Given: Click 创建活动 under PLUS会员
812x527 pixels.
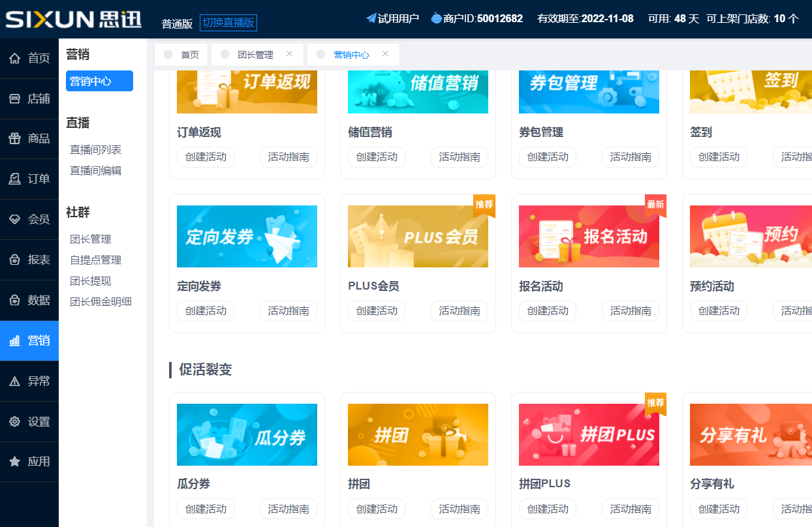Looking at the screenshot, I should 376,311.
